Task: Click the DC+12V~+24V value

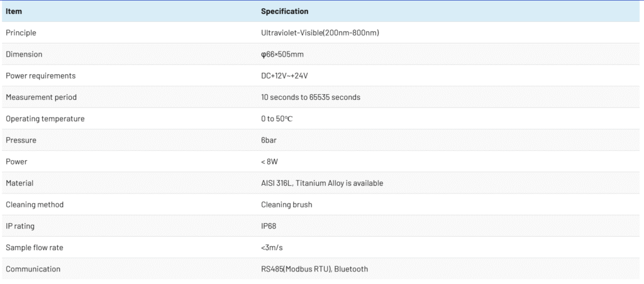Action: tap(285, 76)
